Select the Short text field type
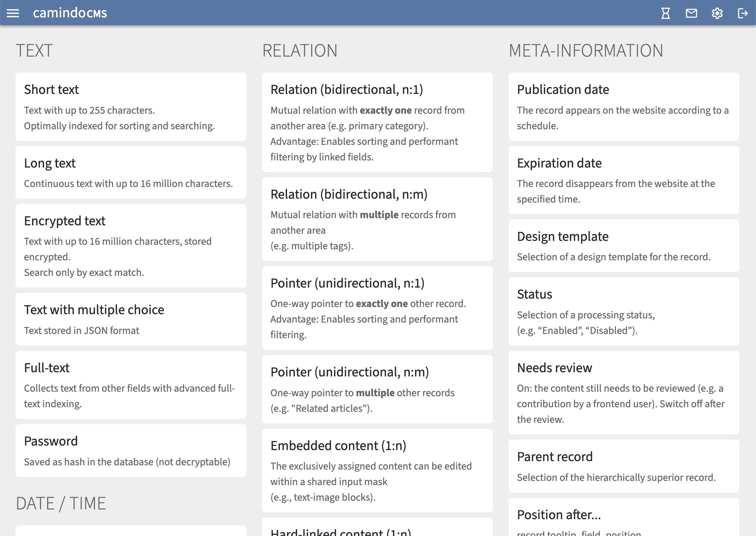Screen dimensions: 756x536 pos(131,107)
